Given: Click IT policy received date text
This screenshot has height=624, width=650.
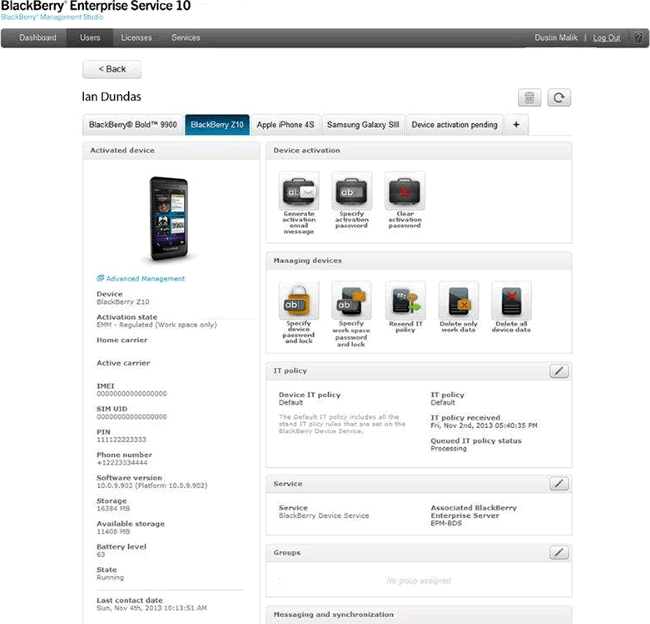Looking at the screenshot, I should 484,425.
